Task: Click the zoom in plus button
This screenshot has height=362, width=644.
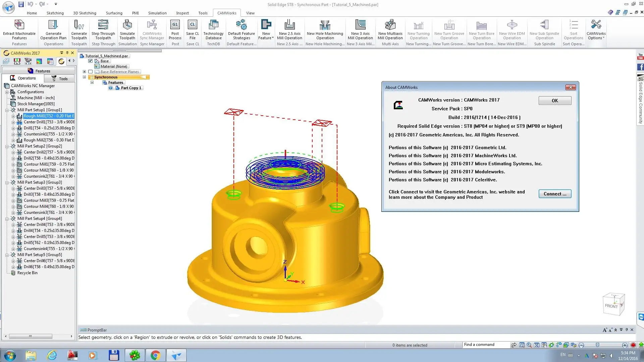Action: pos(625,345)
